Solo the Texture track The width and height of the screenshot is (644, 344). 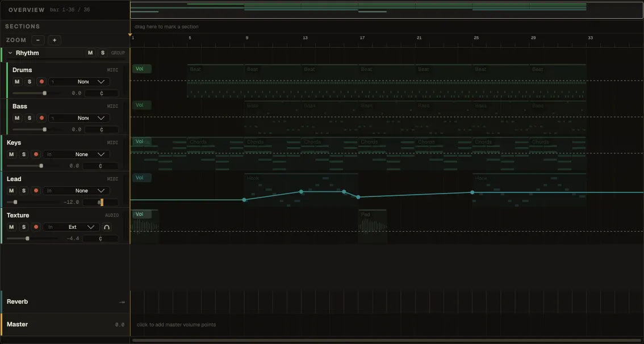(x=23, y=227)
